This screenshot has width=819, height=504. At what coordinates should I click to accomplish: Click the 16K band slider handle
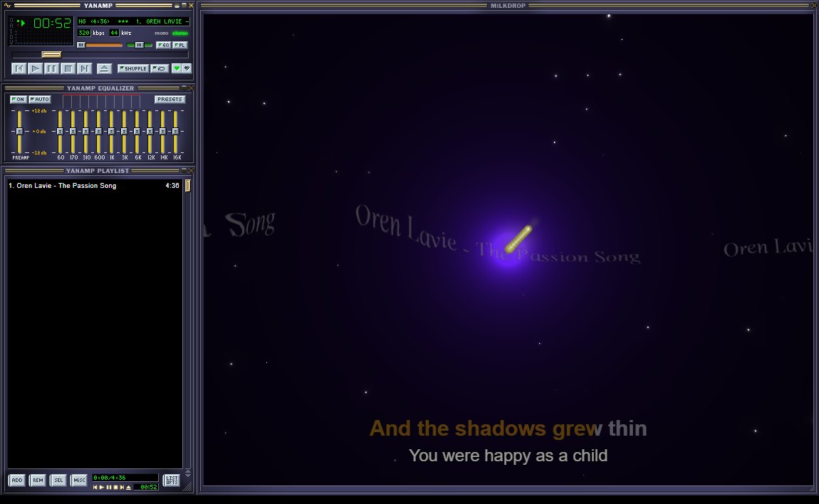click(175, 131)
